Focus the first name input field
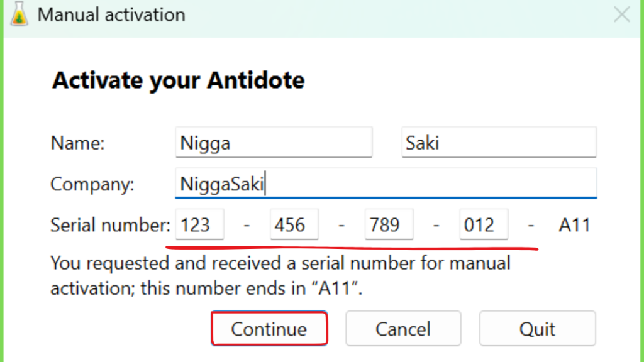The image size is (644, 362). point(274,143)
